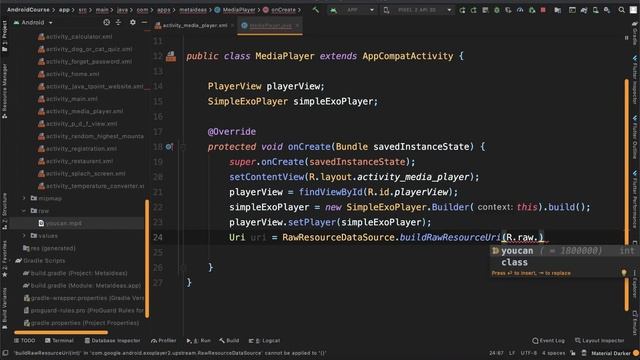Click the red Stop button in toolbar

pyautogui.click(x=543, y=10)
